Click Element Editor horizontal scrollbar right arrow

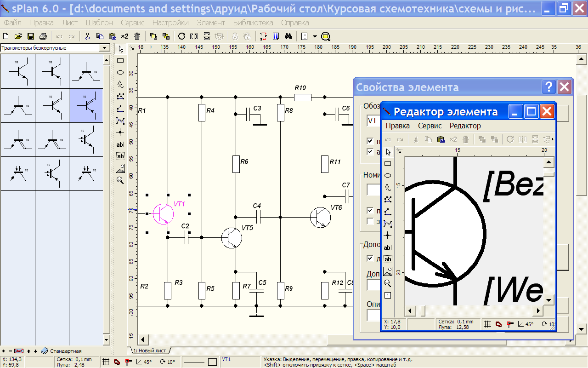coord(539,310)
